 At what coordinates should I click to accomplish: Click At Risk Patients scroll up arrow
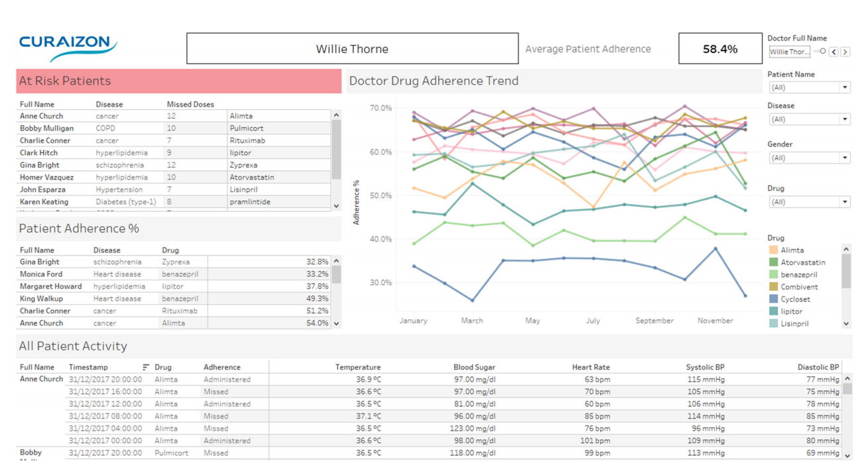point(336,115)
